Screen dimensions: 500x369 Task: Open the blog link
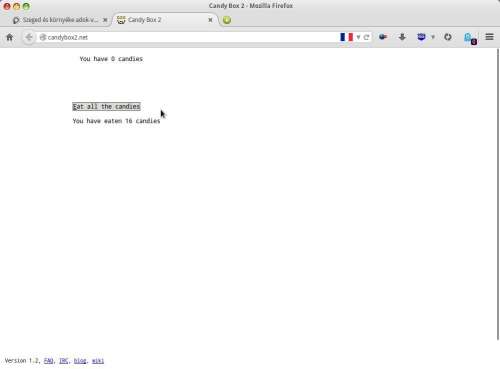point(80,361)
